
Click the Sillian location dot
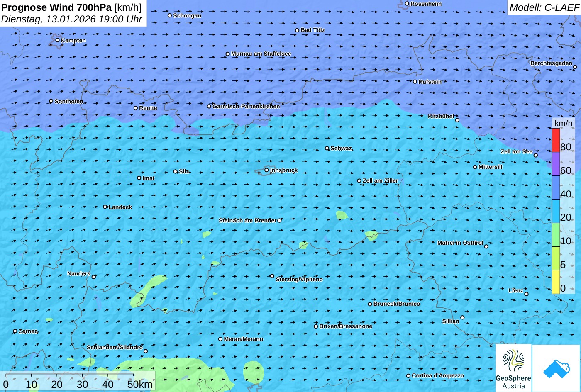click(x=463, y=318)
